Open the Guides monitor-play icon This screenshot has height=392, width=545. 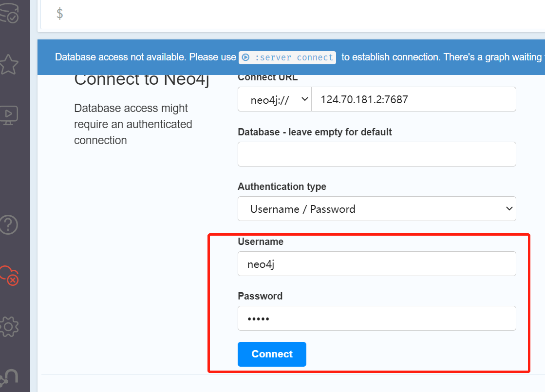click(9, 115)
